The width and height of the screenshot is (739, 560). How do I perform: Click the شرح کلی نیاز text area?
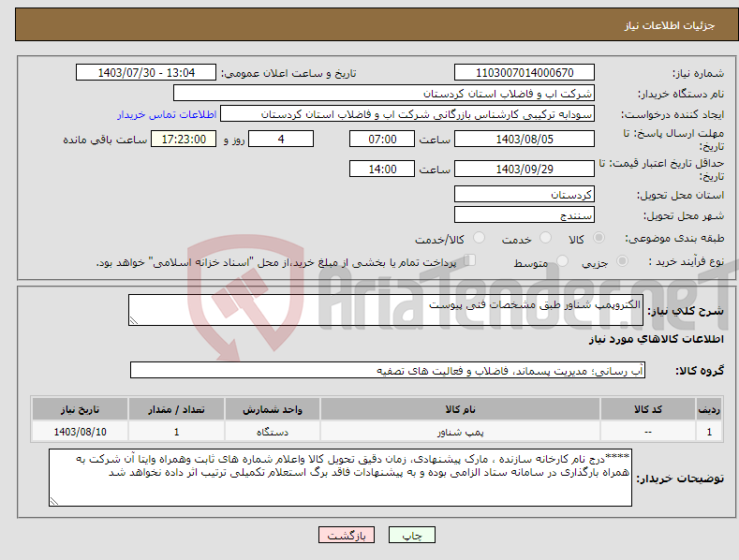coord(386,310)
